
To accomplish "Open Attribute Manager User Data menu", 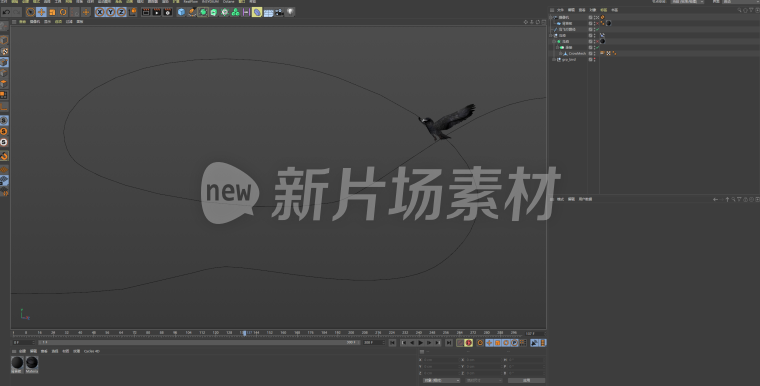I will click(x=586, y=199).
